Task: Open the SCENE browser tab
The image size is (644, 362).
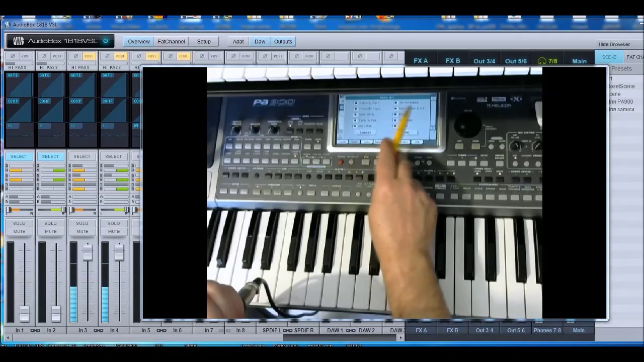Action: [609, 57]
